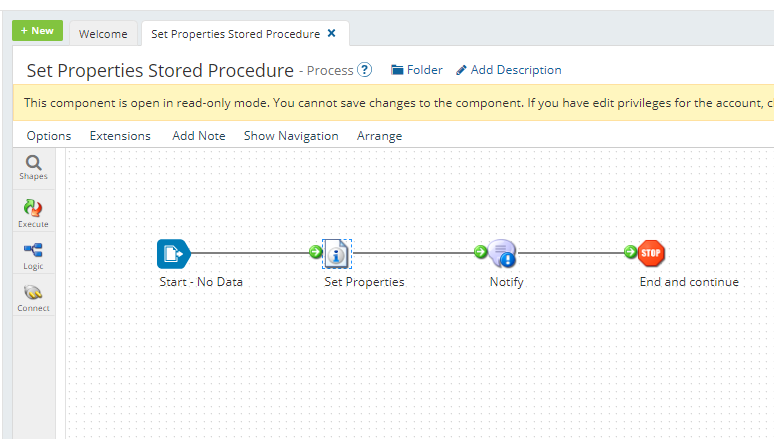
Task: Click the green connector arrow before Stop
Action: click(x=630, y=252)
